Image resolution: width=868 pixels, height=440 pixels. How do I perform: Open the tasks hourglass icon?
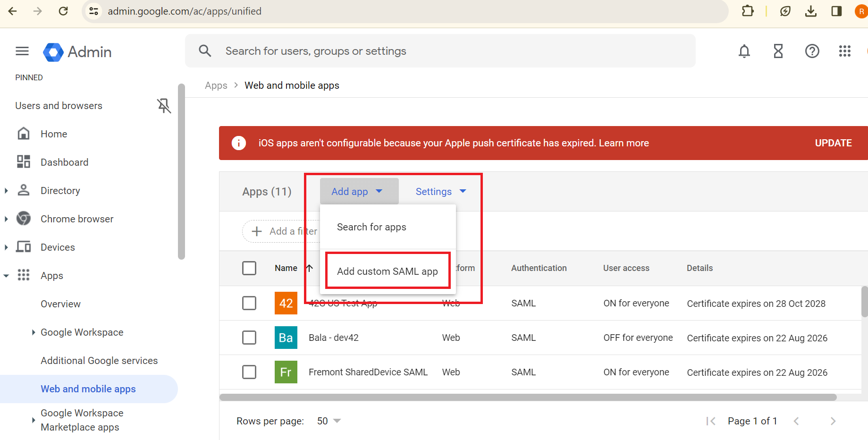click(778, 51)
